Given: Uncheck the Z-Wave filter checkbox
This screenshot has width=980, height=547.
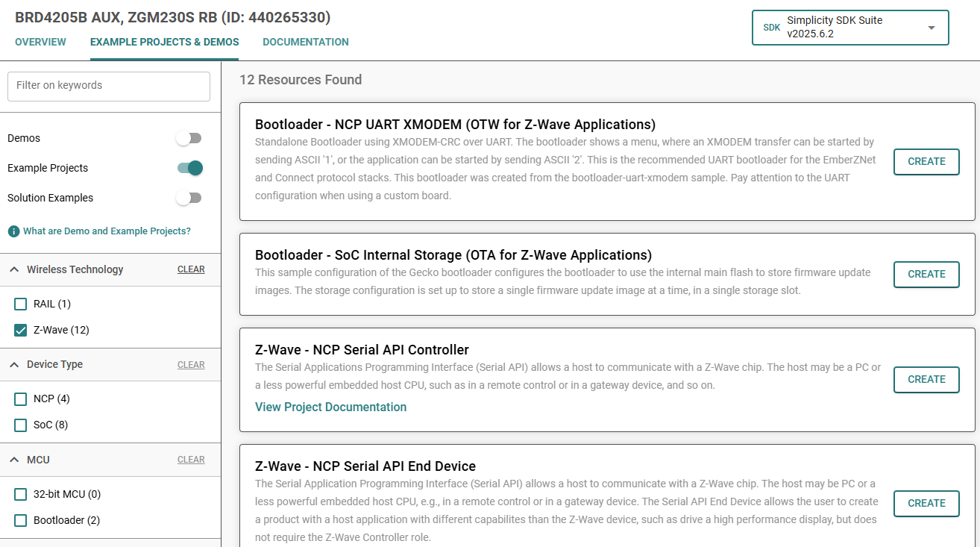Looking at the screenshot, I should click(x=20, y=330).
